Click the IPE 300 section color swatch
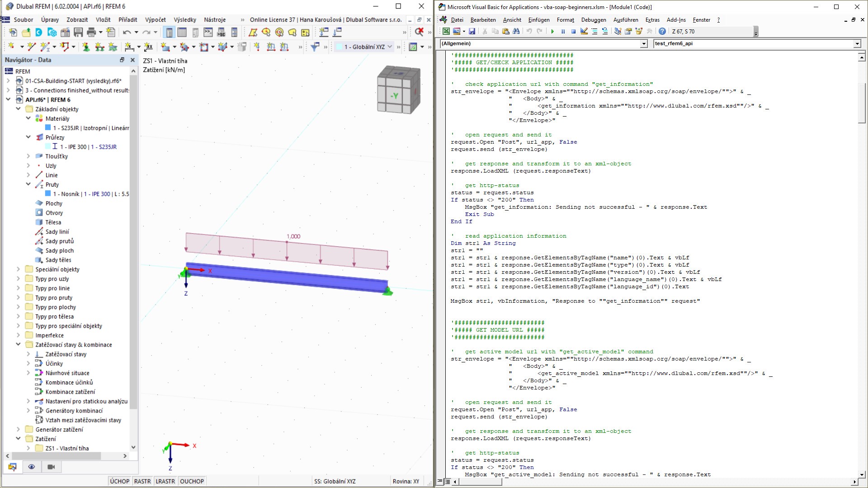This screenshot has height=488, width=868. click(x=48, y=146)
